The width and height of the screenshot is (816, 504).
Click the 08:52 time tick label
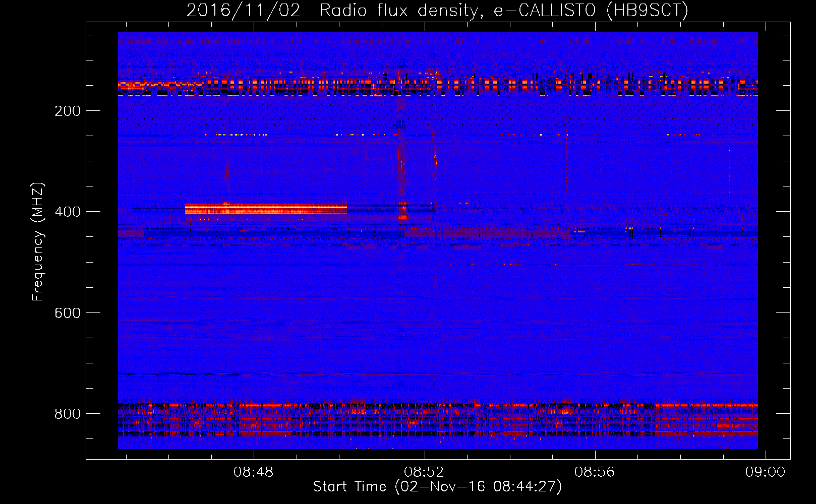click(424, 472)
